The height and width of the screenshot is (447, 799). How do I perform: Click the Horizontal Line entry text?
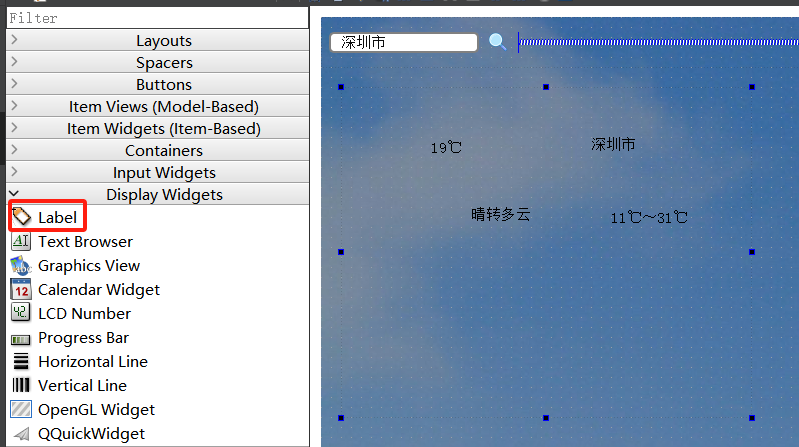pyautogui.click(x=93, y=361)
